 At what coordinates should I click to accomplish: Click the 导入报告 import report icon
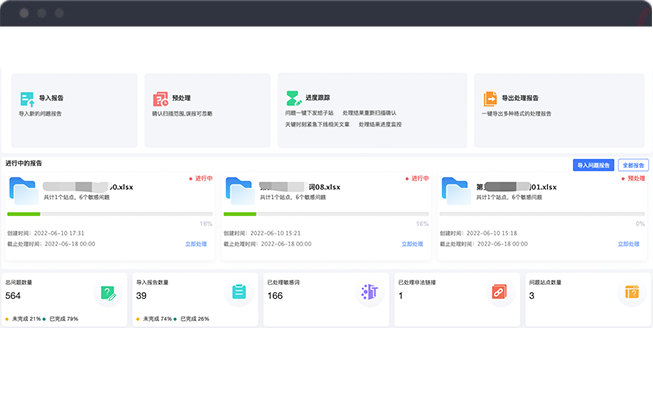(x=27, y=99)
